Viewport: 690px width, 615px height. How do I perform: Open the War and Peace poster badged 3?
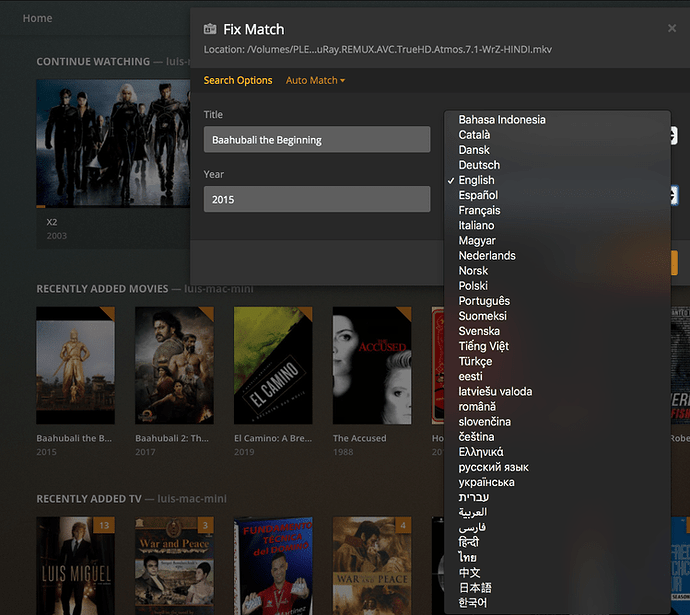tap(174, 566)
